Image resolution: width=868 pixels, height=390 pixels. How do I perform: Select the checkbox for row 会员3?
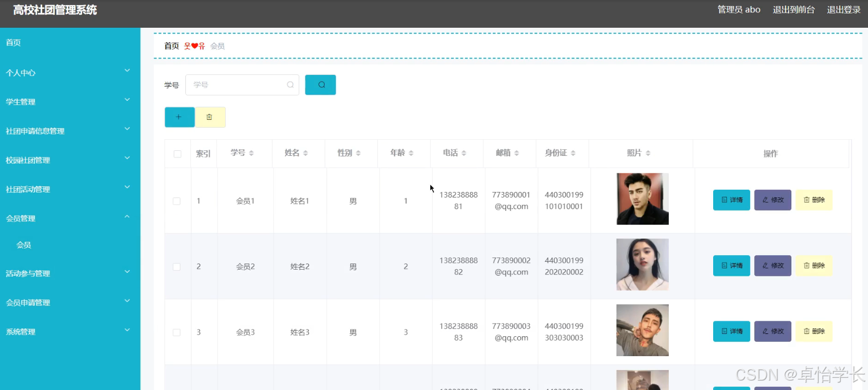point(176,332)
